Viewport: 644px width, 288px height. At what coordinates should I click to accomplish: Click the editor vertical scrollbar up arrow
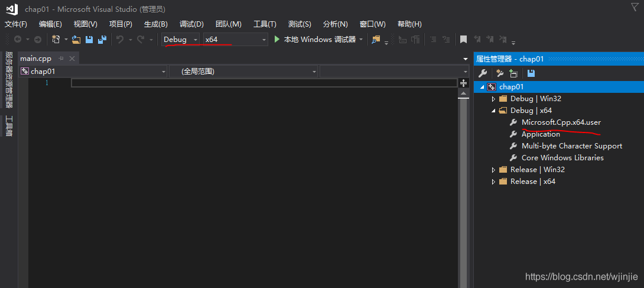[463, 93]
